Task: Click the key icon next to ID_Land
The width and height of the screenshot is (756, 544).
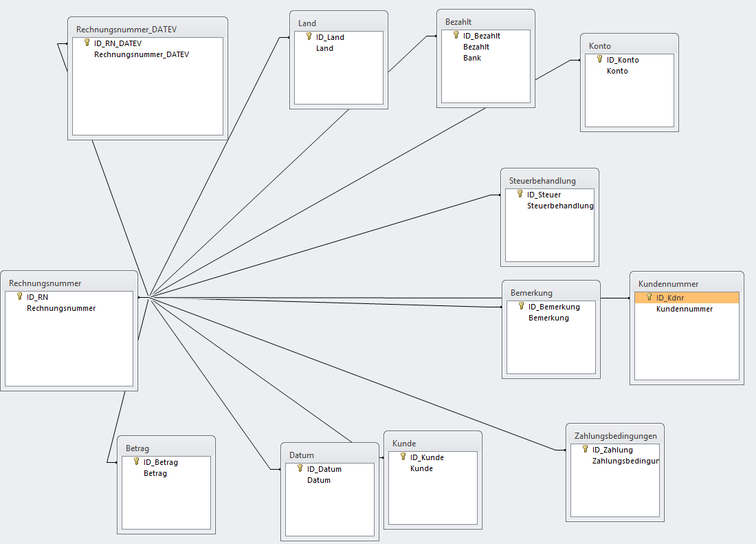Action: pyautogui.click(x=309, y=36)
